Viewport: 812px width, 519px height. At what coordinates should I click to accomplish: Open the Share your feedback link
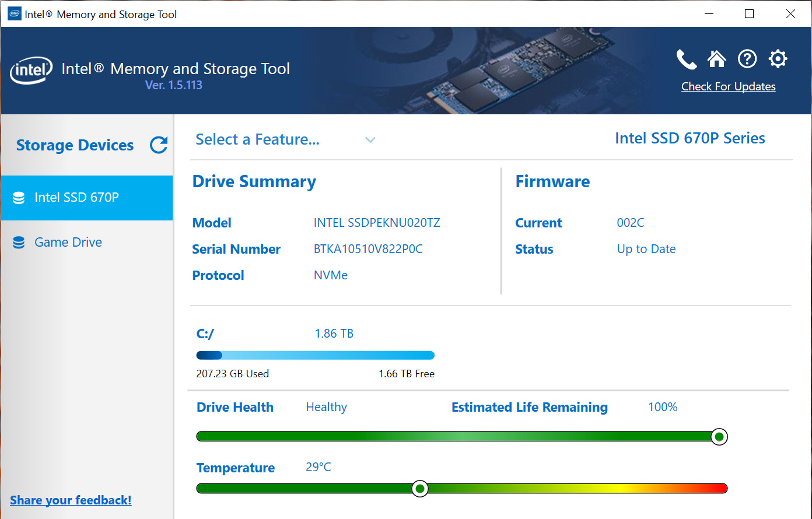click(71, 500)
